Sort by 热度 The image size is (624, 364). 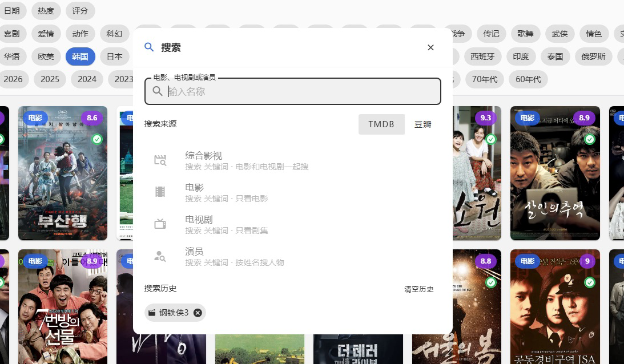coord(46,11)
